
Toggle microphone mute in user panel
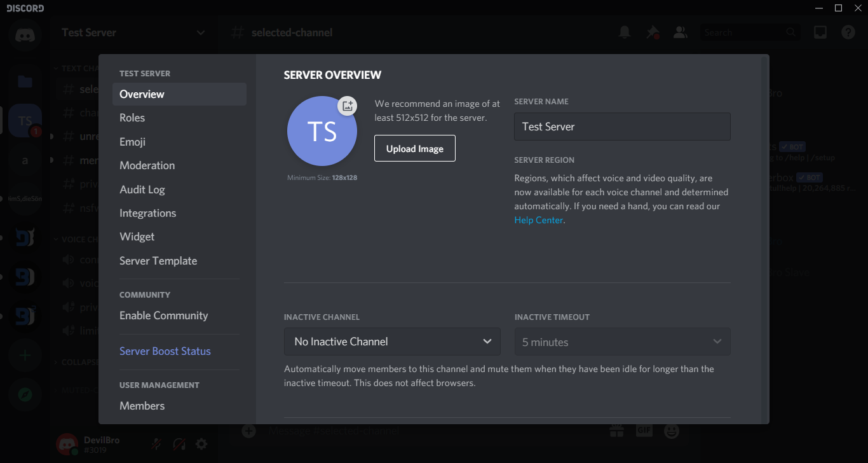coord(156,444)
